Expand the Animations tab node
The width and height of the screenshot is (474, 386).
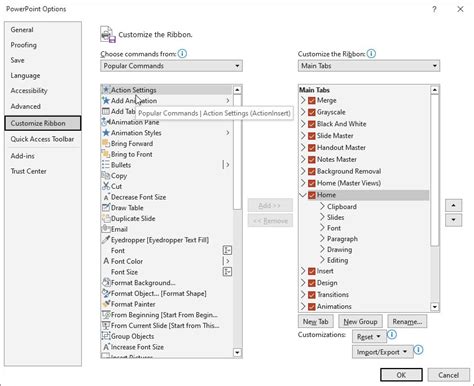pyautogui.click(x=303, y=306)
